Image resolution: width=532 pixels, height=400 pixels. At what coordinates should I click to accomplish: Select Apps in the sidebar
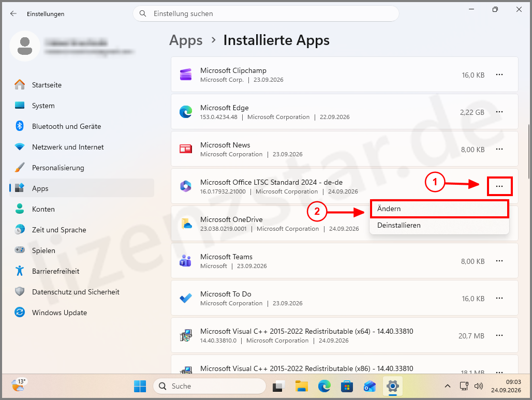coord(81,188)
